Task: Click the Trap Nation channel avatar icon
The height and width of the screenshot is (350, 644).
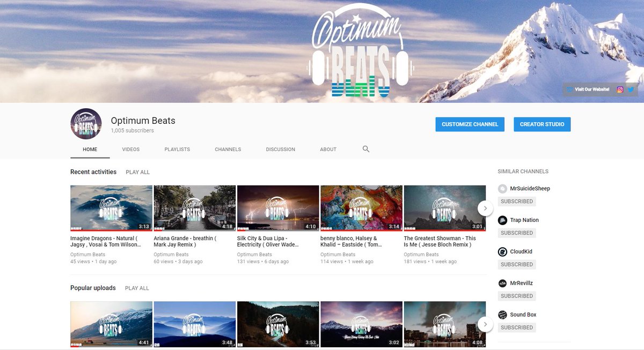Action: point(502,220)
